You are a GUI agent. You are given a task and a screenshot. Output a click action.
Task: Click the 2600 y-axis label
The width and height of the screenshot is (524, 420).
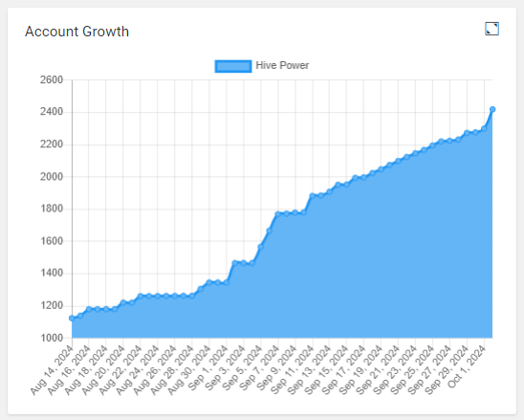52,80
